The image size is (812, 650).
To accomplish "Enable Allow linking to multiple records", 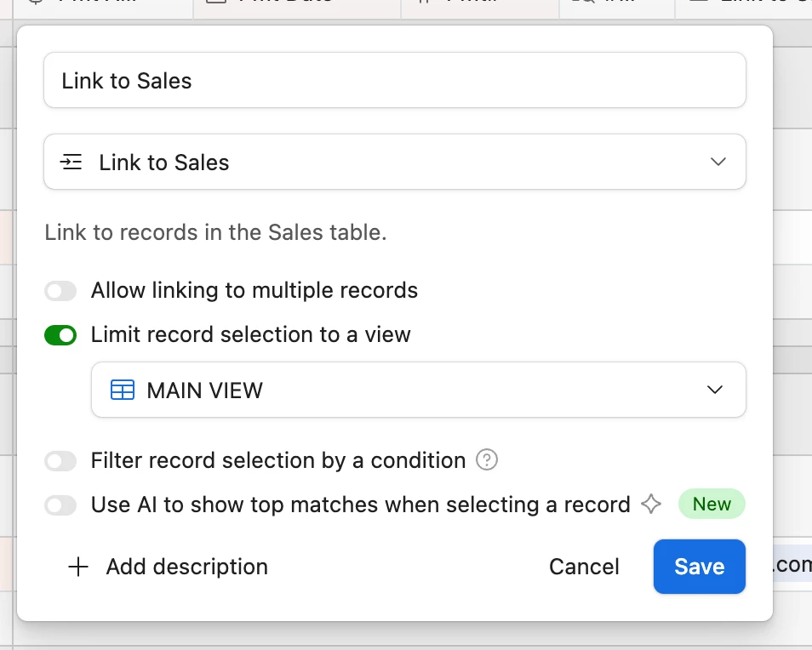I will [60, 292].
